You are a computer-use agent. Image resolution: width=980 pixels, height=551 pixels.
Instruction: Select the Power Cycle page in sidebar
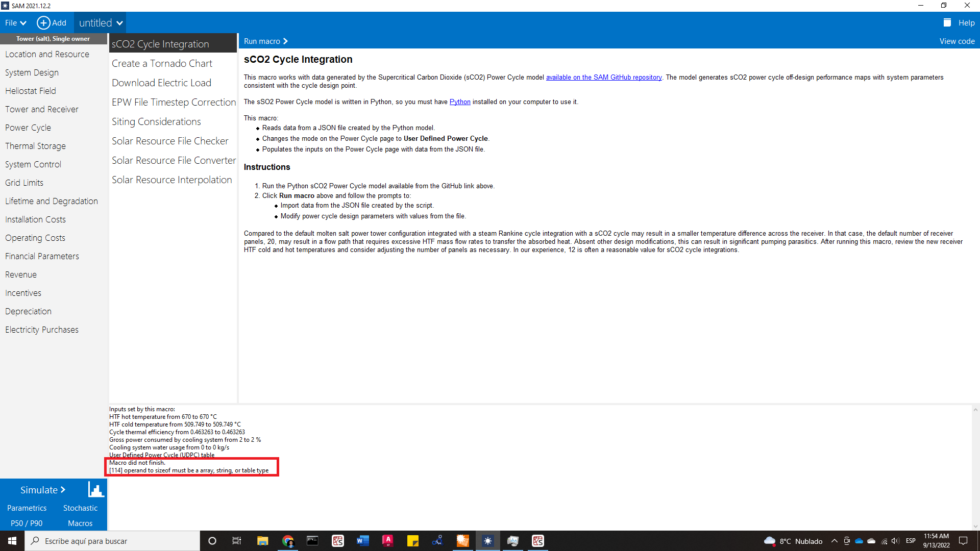point(28,127)
